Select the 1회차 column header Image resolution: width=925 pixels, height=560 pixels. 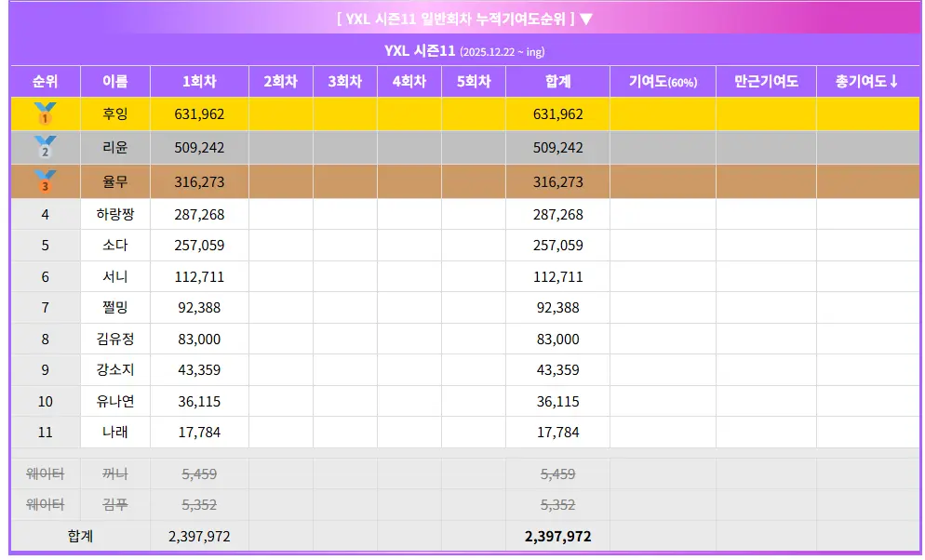pos(199,81)
